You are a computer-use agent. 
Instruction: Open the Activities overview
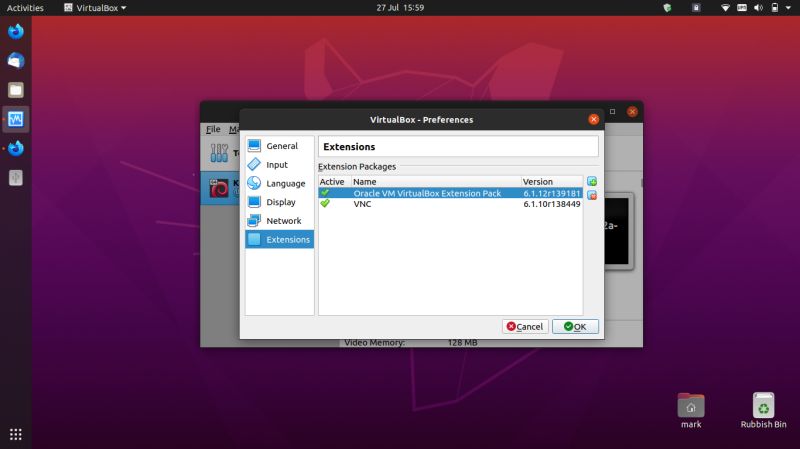[25, 8]
